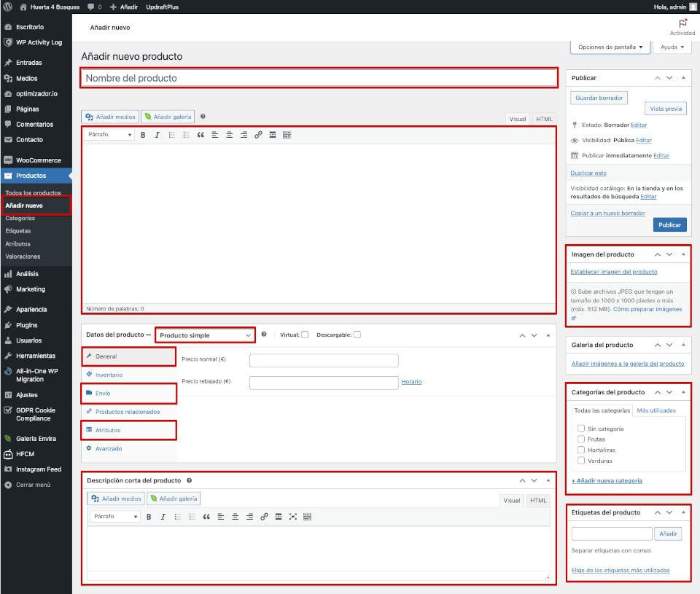Open the Actividad flag icon
Screen dimensions: 700x594
[x=682, y=24]
